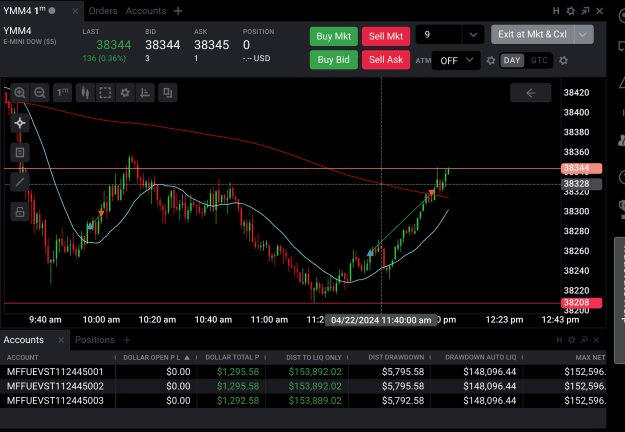
Task: Select DAY order duration
Action: 512,61
